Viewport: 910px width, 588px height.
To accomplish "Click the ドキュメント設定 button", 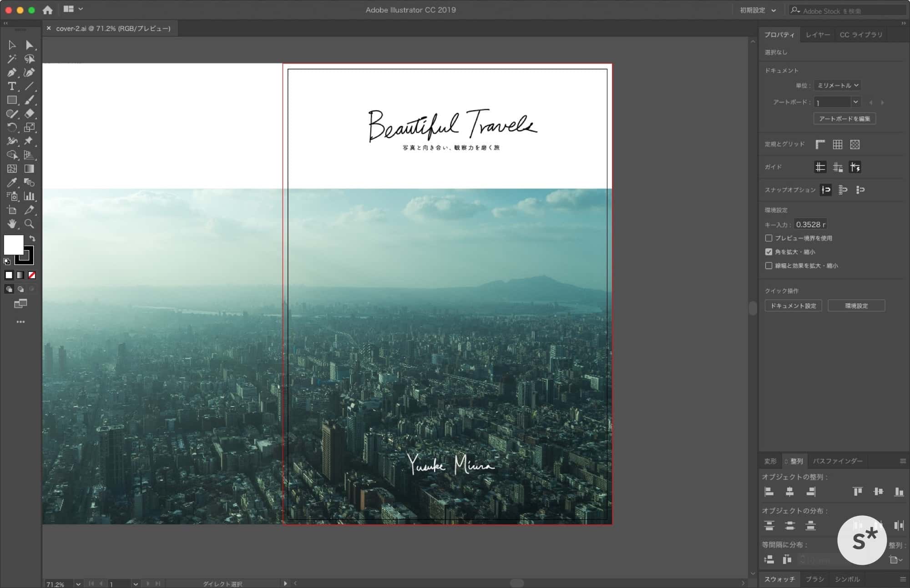I will [793, 306].
